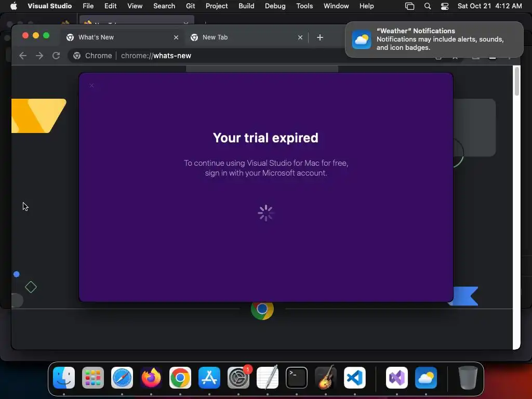Open the Edit menu
This screenshot has width=532, height=399.
110,6
